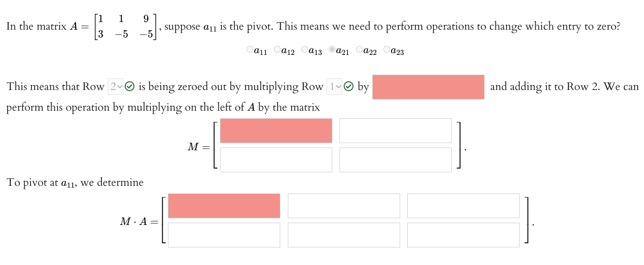Click the last entry in M·A top row

(463, 206)
